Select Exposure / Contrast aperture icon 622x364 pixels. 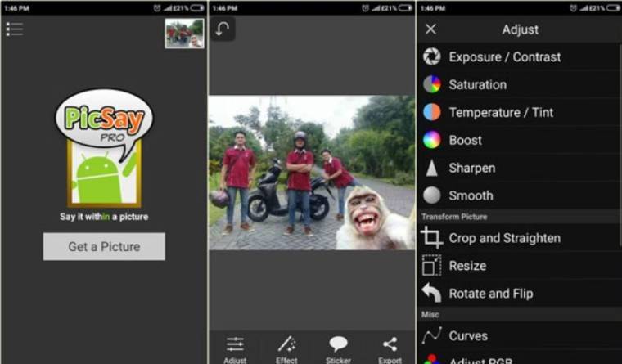coord(431,57)
